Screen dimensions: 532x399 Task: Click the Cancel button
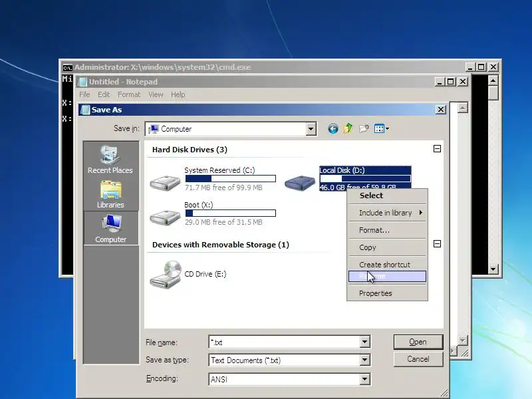point(418,359)
